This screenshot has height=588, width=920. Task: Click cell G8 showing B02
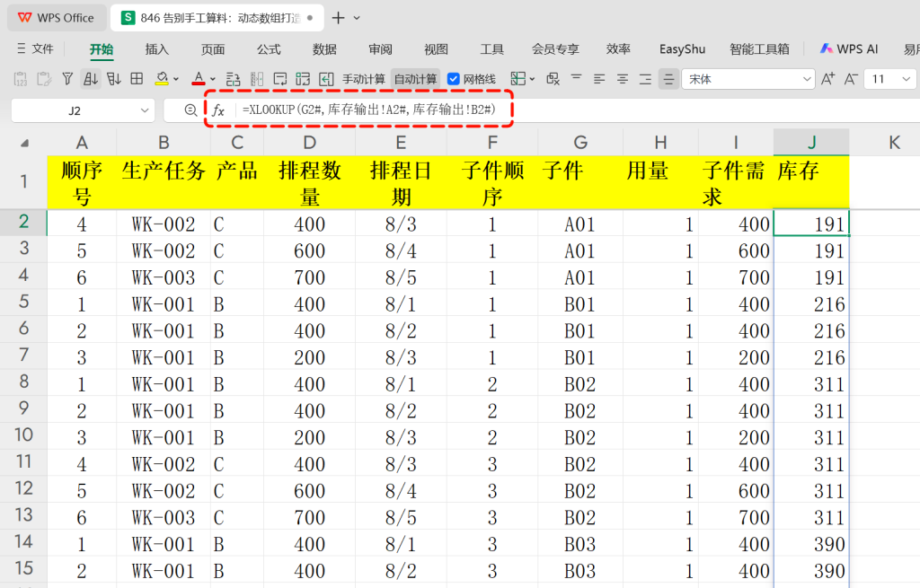[x=580, y=384]
